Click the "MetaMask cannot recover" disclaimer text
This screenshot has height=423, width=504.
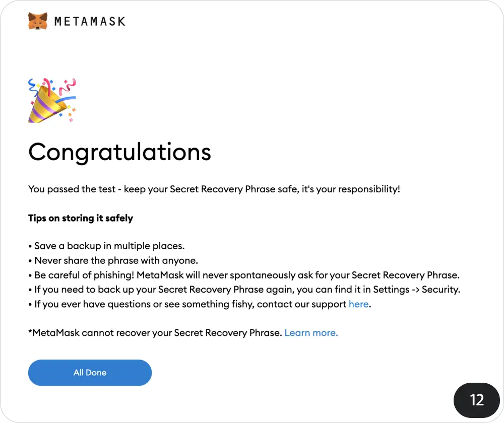[x=155, y=333]
